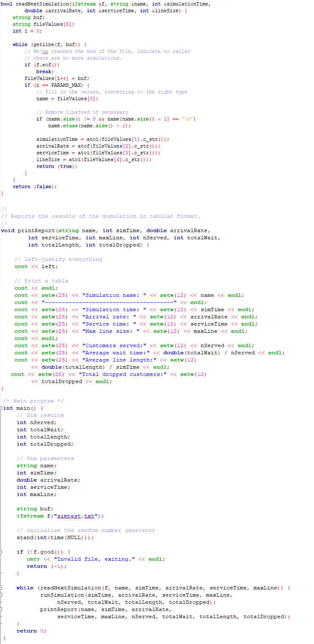Click the 'int i = 0;' line
This screenshot has width=314, height=644.
tap(27, 31)
